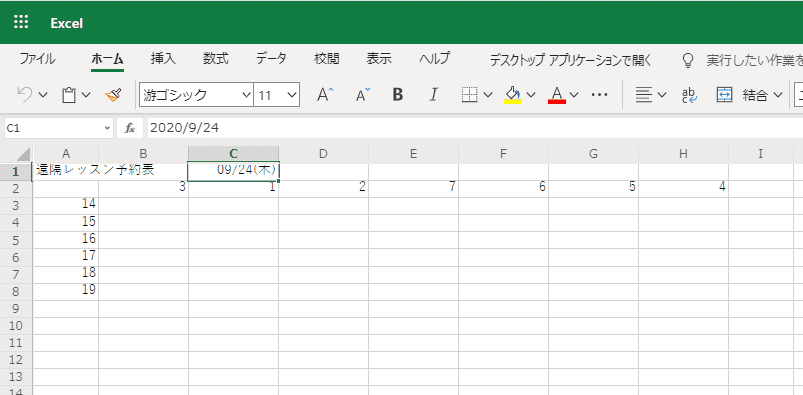
Task: Select the ホーム tab
Action: 108,59
